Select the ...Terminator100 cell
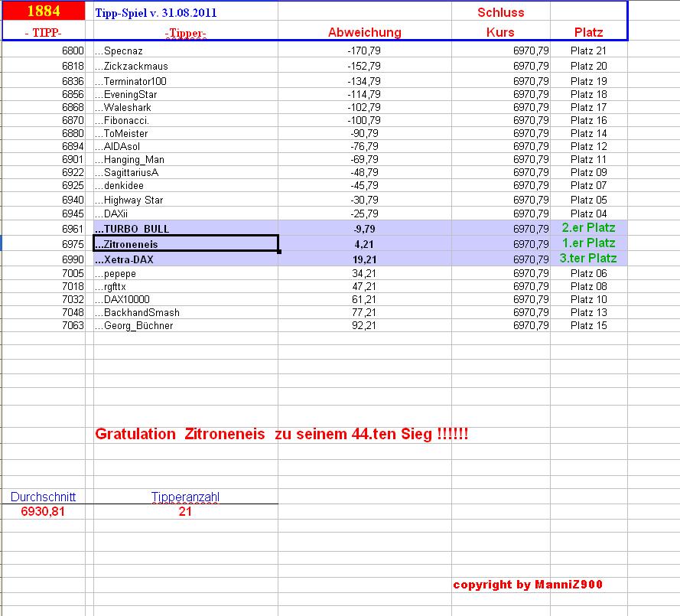 (x=186, y=81)
